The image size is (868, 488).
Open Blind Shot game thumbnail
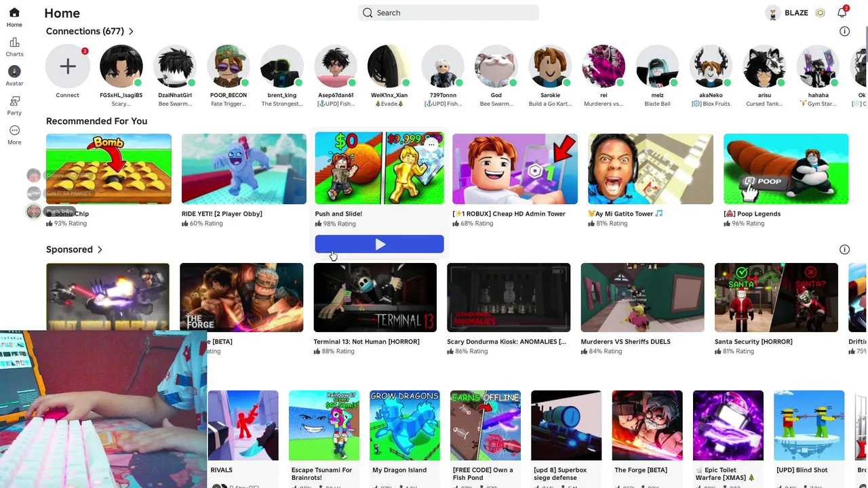(x=809, y=426)
